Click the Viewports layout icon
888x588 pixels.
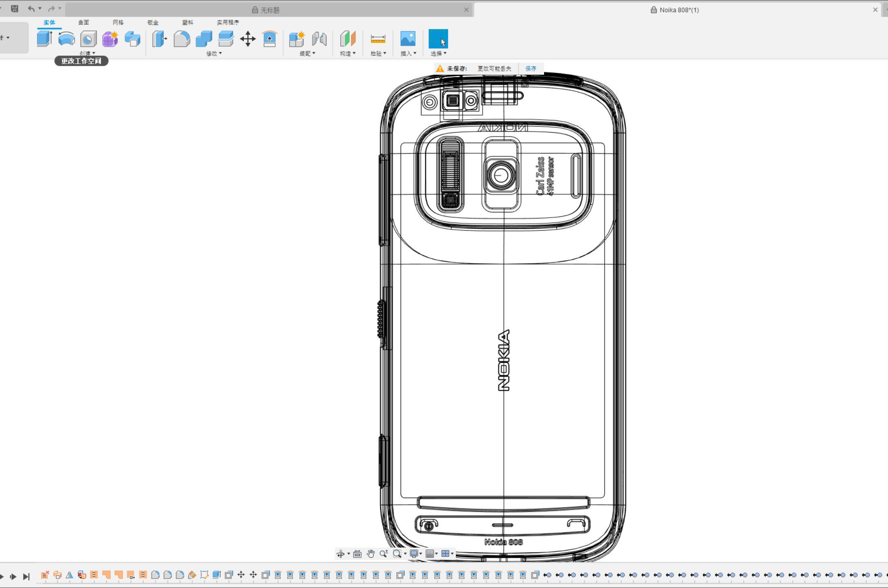point(445,554)
